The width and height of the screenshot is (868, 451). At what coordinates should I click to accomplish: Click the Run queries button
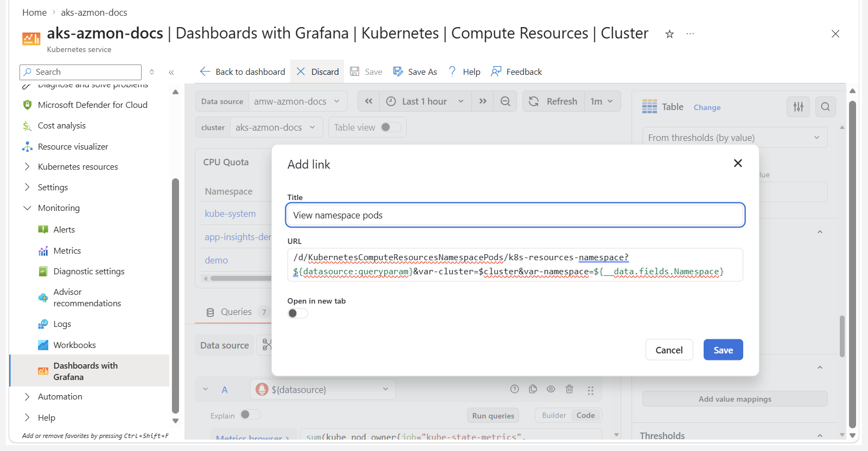(x=493, y=416)
